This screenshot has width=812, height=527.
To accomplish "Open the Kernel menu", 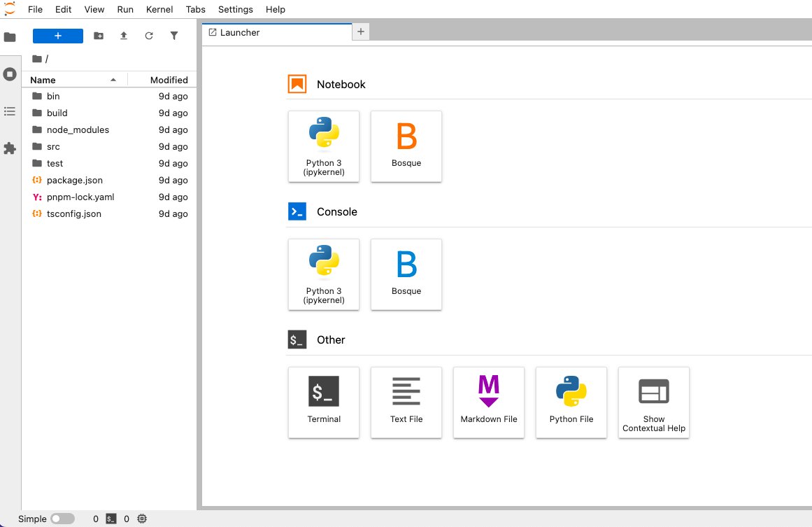I will [x=159, y=9].
